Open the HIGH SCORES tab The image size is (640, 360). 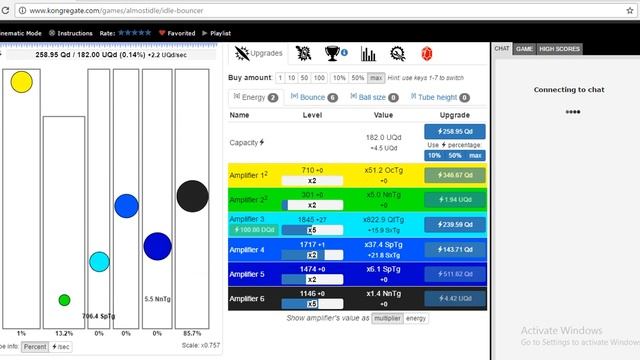click(559, 49)
